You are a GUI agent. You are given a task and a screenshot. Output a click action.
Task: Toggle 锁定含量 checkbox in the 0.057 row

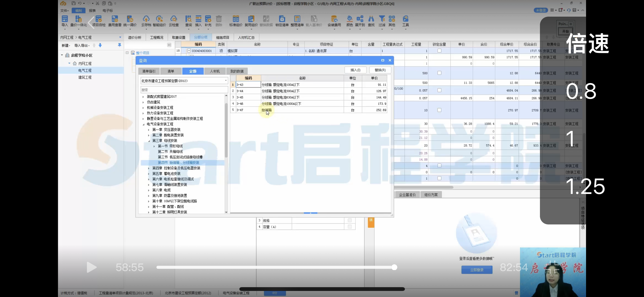439,90
